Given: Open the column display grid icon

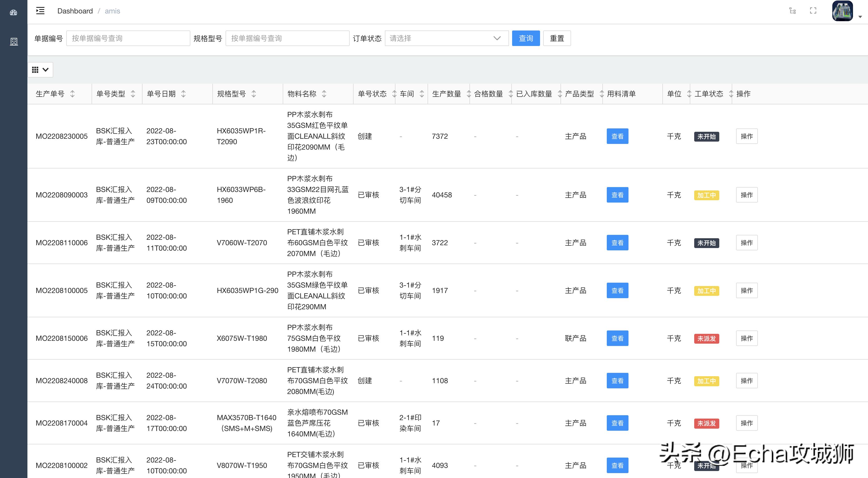Looking at the screenshot, I should coord(35,70).
